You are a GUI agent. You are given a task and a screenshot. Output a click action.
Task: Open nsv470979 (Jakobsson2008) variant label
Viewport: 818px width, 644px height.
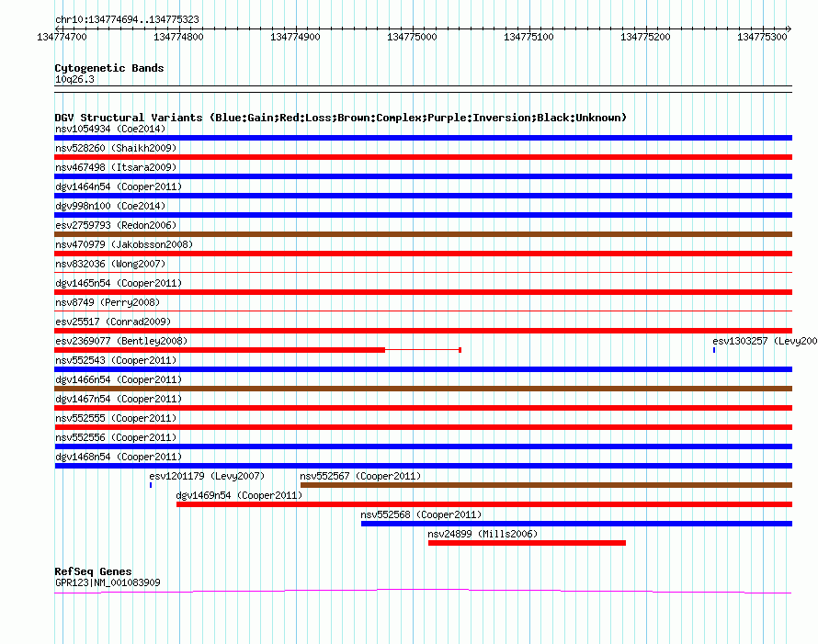pos(124,244)
